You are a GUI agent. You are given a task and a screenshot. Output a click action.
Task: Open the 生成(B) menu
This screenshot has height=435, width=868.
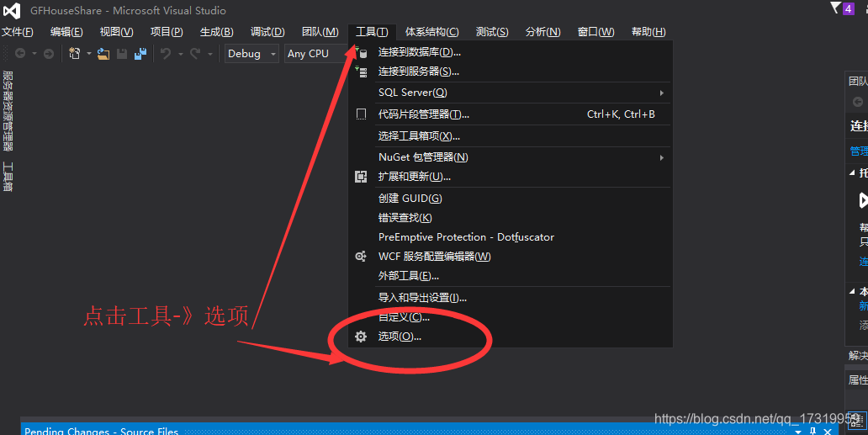216,31
